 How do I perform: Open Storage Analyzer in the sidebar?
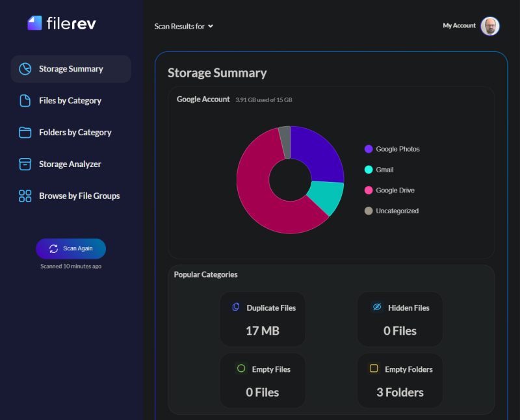(x=71, y=164)
